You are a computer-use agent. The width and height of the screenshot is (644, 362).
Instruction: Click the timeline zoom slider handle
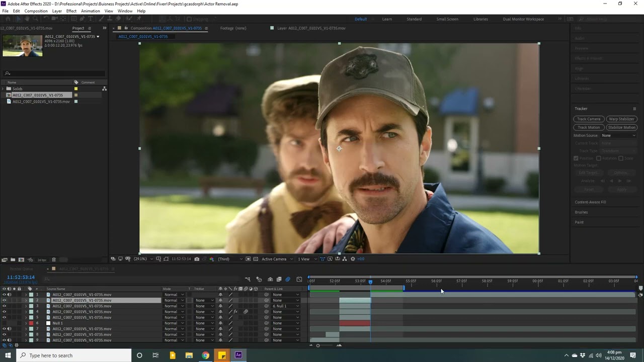[x=318, y=345]
